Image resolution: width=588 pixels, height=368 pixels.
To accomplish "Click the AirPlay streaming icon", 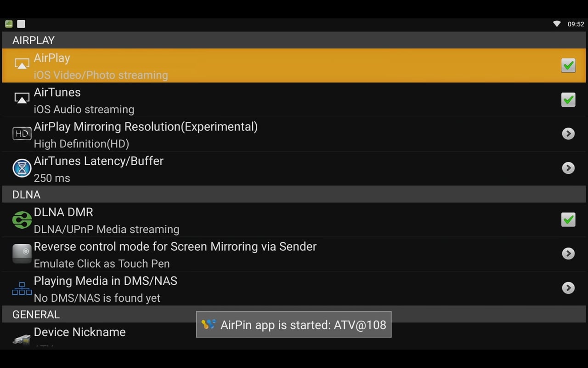I will point(22,63).
